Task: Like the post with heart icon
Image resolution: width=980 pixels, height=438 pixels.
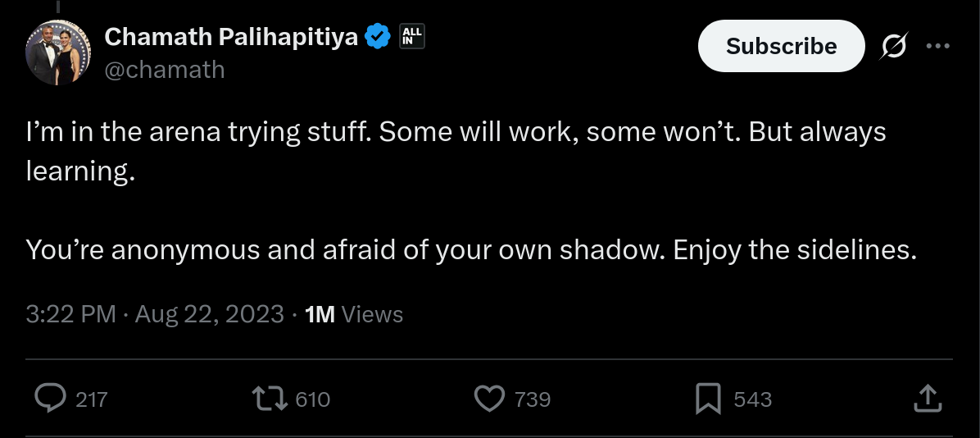Action: click(x=489, y=399)
